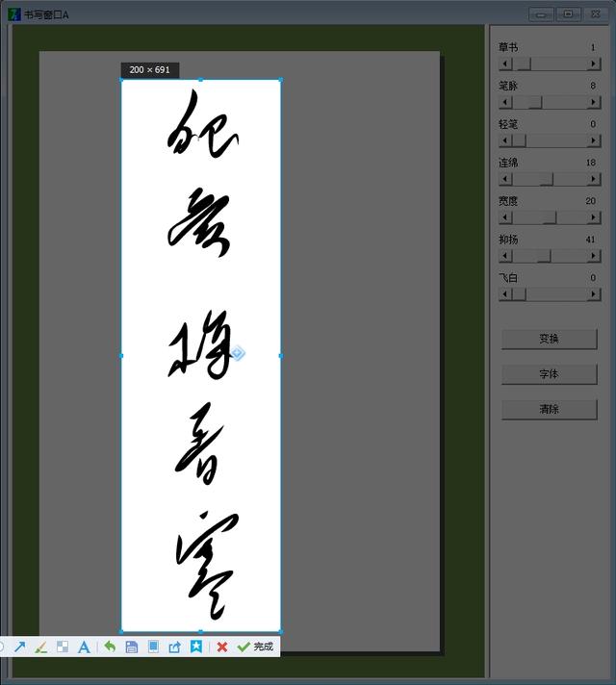Click the 抑扬 value 41
This screenshot has width=616, height=685.
click(590, 240)
